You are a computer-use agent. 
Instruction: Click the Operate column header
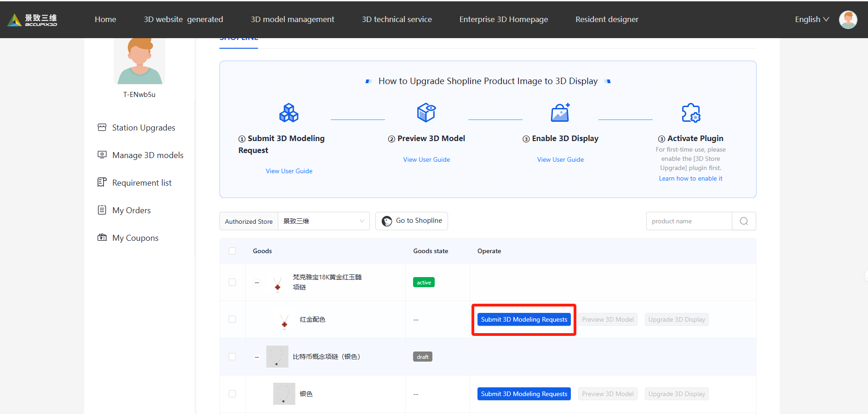(489, 251)
